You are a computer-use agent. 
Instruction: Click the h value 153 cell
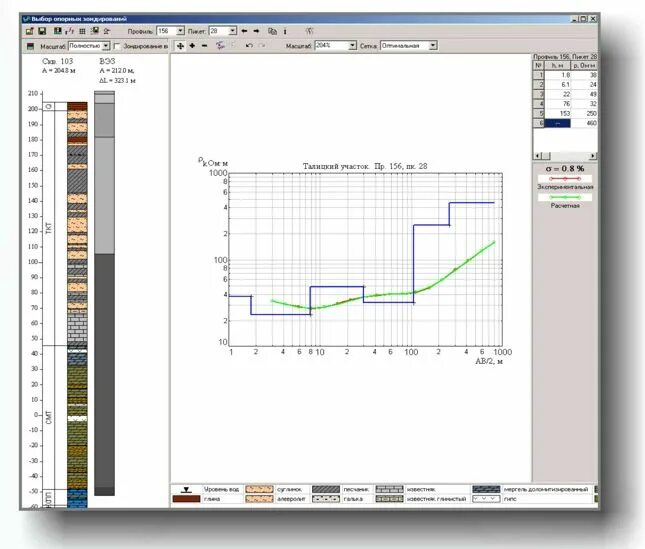[557, 114]
